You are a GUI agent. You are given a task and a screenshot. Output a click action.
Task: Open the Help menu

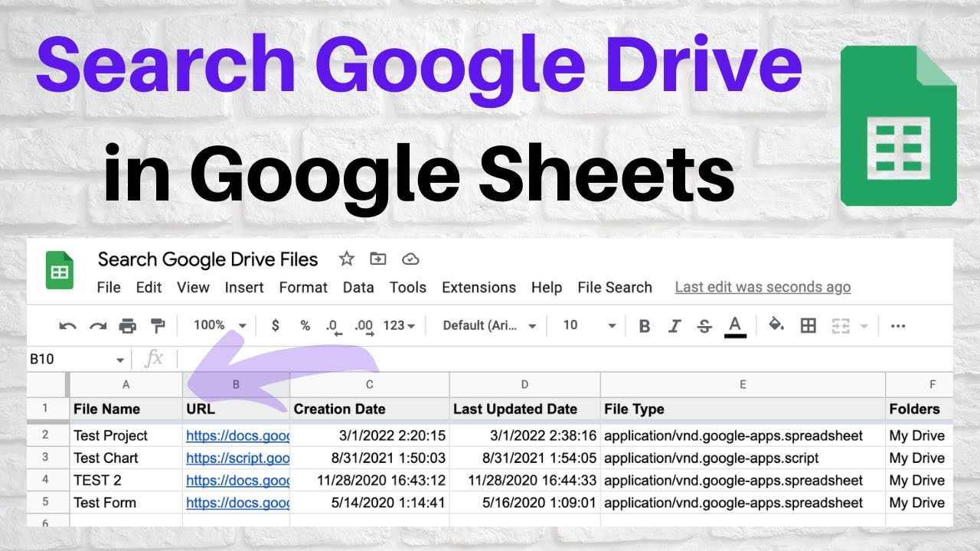point(547,288)
